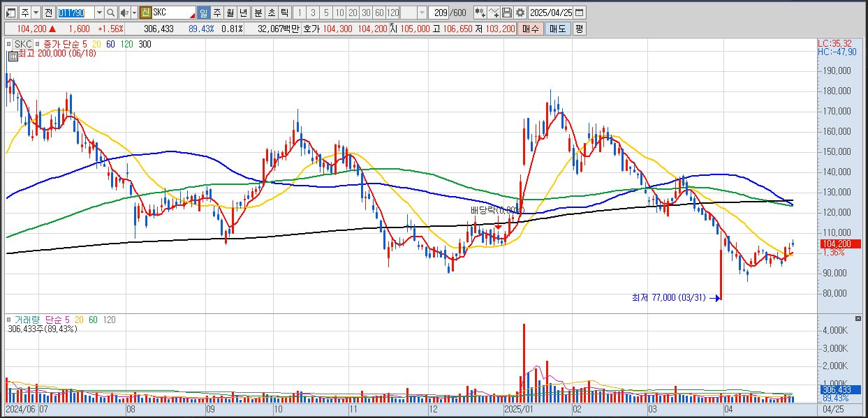Click the stock search magnifier icon
The height and width of the screenshot is (418, 868).
tap(111, 13)
